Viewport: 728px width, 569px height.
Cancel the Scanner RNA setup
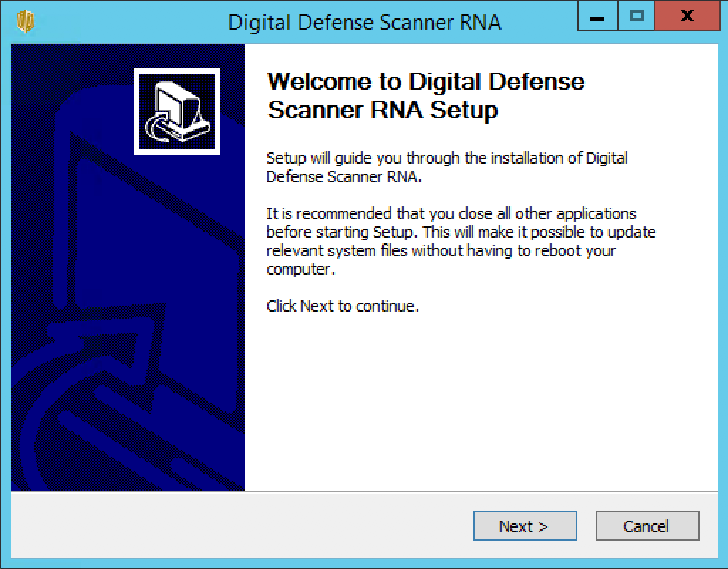pyautogui.click(x=647, y=526)
